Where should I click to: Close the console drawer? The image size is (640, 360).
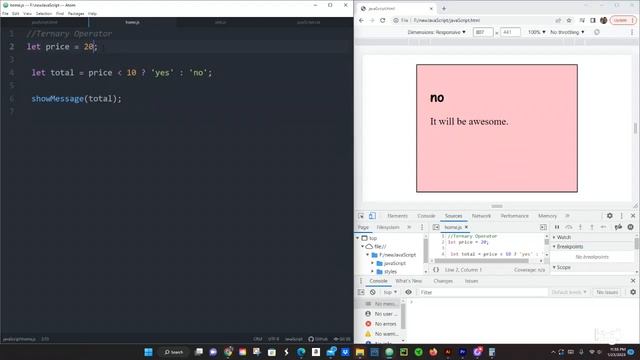(x=633, y=281)
